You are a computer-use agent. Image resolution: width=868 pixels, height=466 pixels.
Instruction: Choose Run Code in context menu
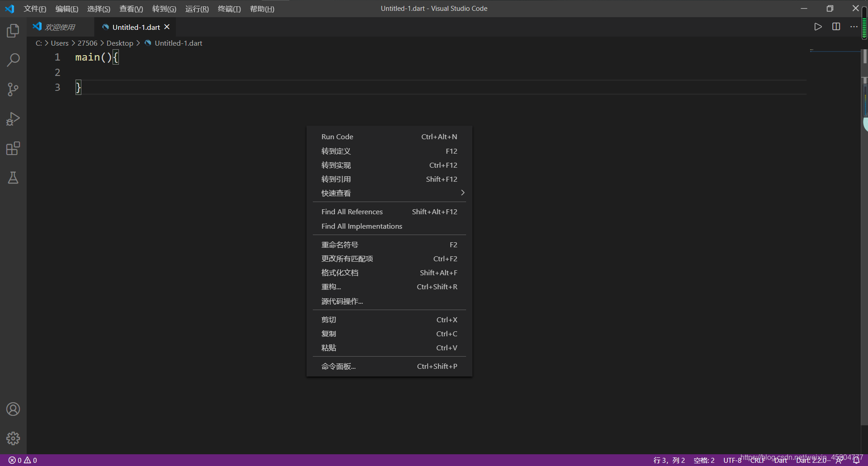click(x=389, y=137)
